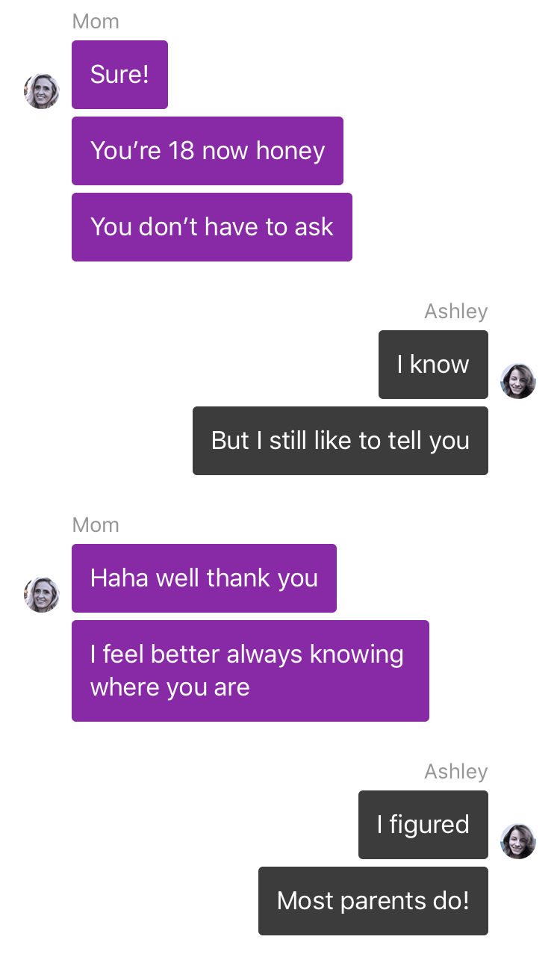The image size is (560, 969).
Task: Click the 'Mom' sender label above 'Sure!'
Action: click(96, 22)
